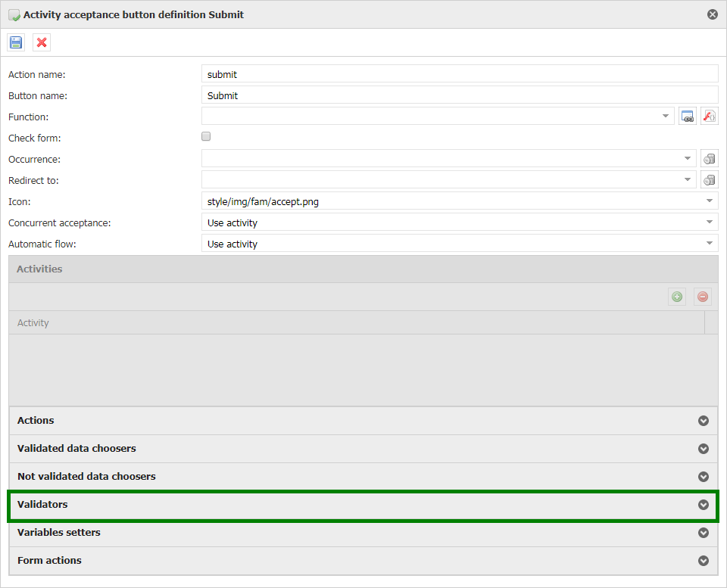This screenshot has height=588, width=727.
Task: Open the function link icon beside Function field
Action: 688,116
